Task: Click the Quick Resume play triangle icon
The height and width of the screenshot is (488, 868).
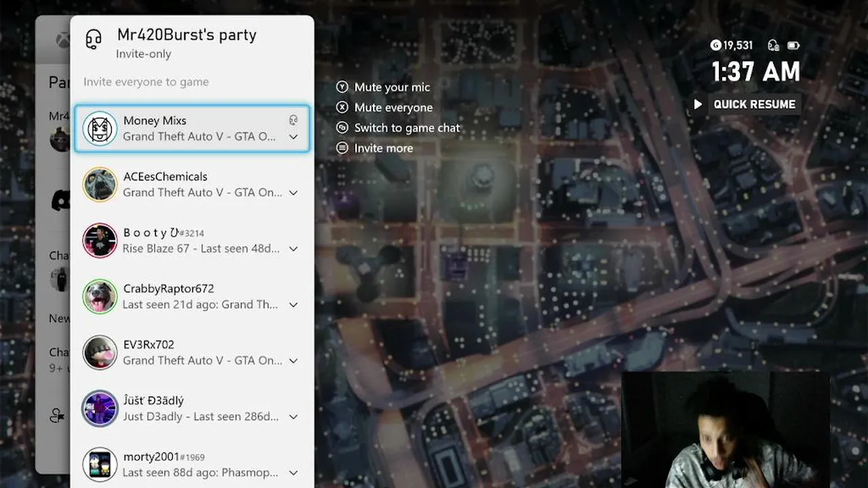Action: tap(698, 104)
